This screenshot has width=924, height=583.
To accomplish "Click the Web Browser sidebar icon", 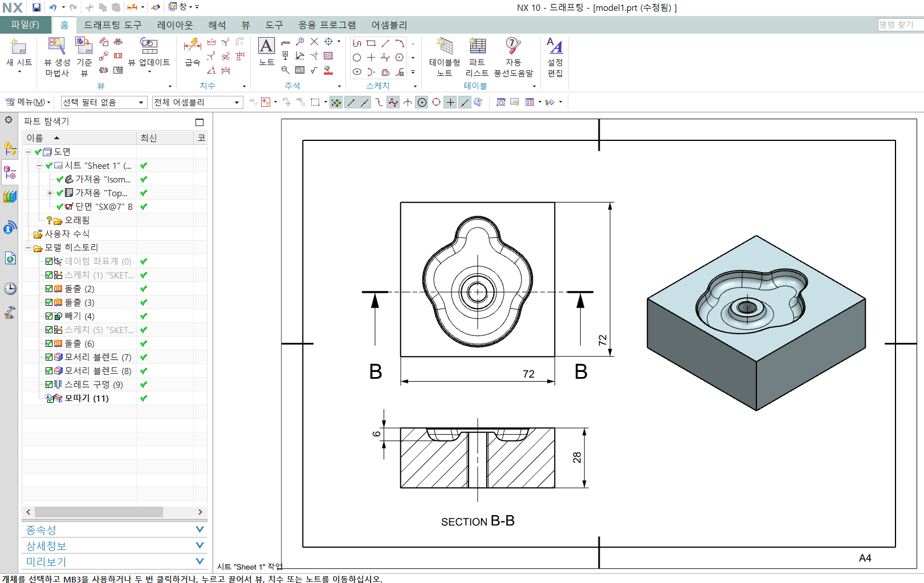I will pyautogui.click(x=10, y=258).
